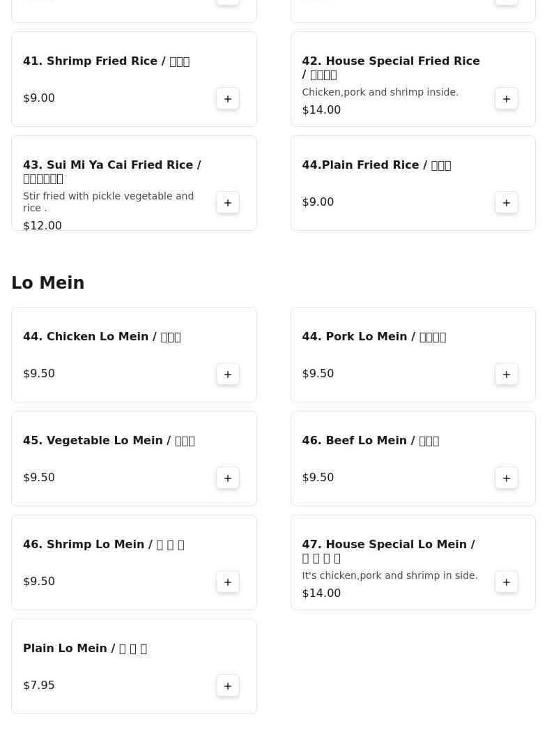
Task: Add House Special Lo Mein with plus
Action: 506,582
